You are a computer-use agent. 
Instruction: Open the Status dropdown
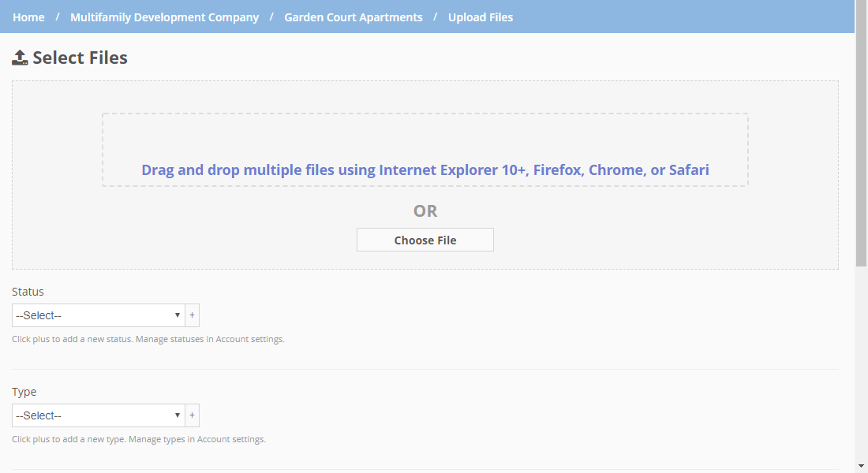pyautogui.click(x=98, y=315)
